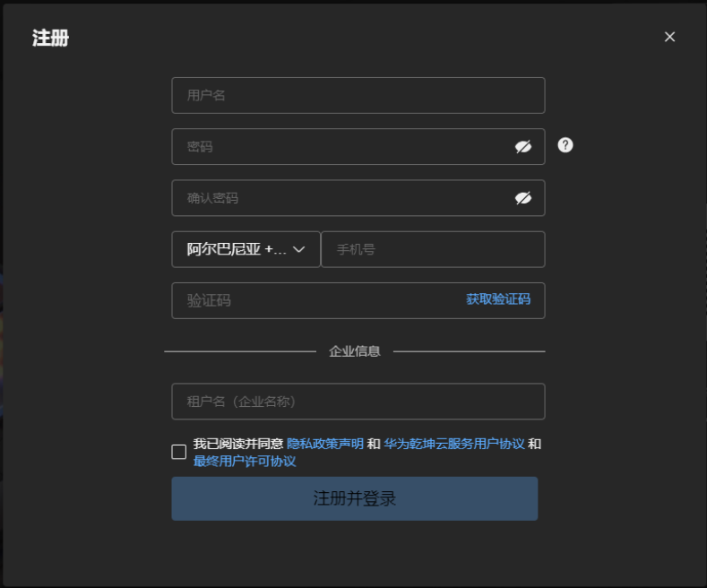The image size is (707, 588).
Task: Close the 注册 dialog
Action: [669, 37]
